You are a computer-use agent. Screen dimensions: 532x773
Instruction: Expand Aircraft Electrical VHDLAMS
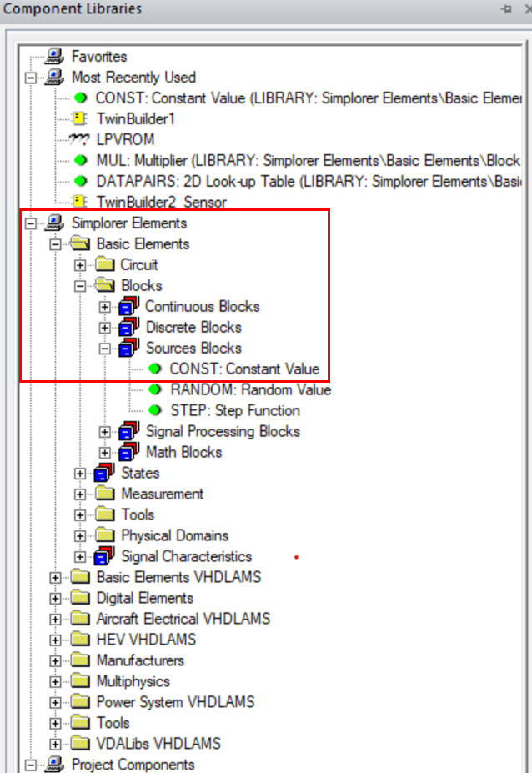pyautogui.click(x=55, y=620)
